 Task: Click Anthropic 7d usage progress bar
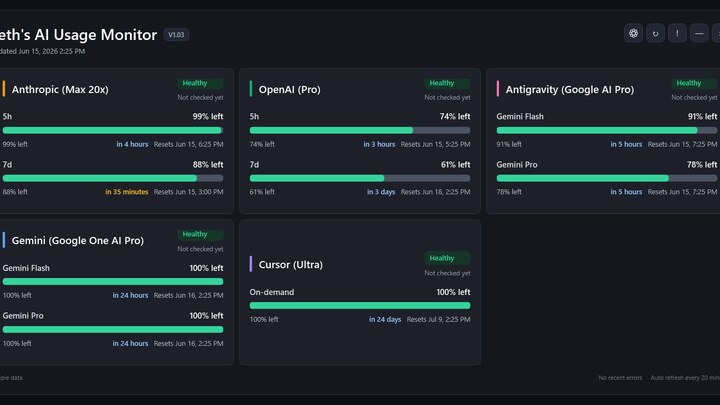113,178
